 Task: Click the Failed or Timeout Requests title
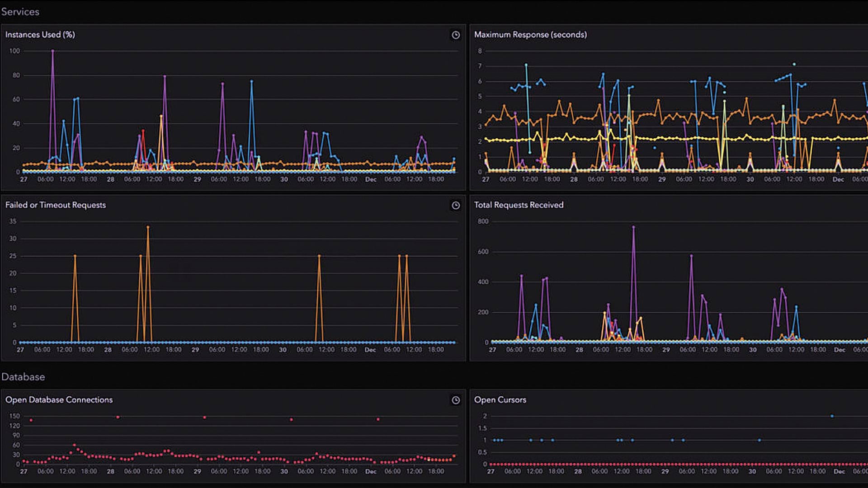coord(56,205)
